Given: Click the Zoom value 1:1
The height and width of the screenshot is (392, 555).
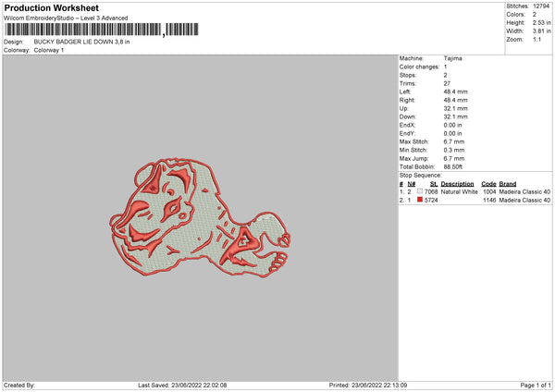Looking at the screenshot, I should [536, 40].
